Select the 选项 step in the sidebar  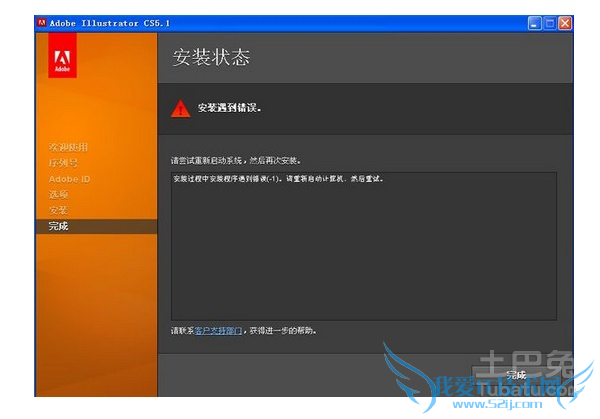pyautogui.click(x=59, y=195)
